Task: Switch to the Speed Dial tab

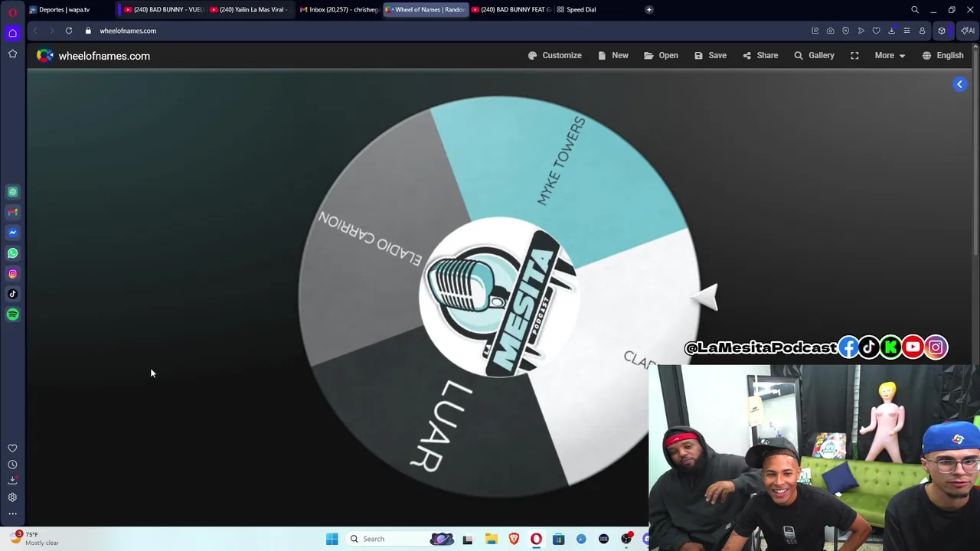Action: 577,9
